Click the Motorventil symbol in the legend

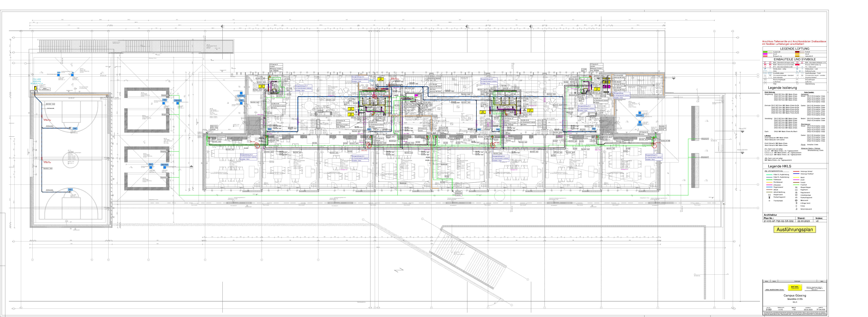[796, 201]
